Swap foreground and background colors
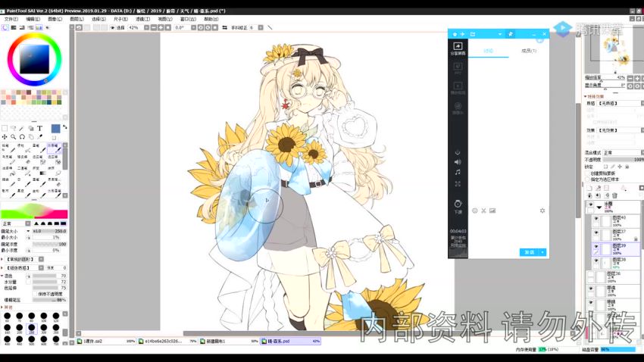This screenshot has width=644, height=362. click(x=65, y=127)
